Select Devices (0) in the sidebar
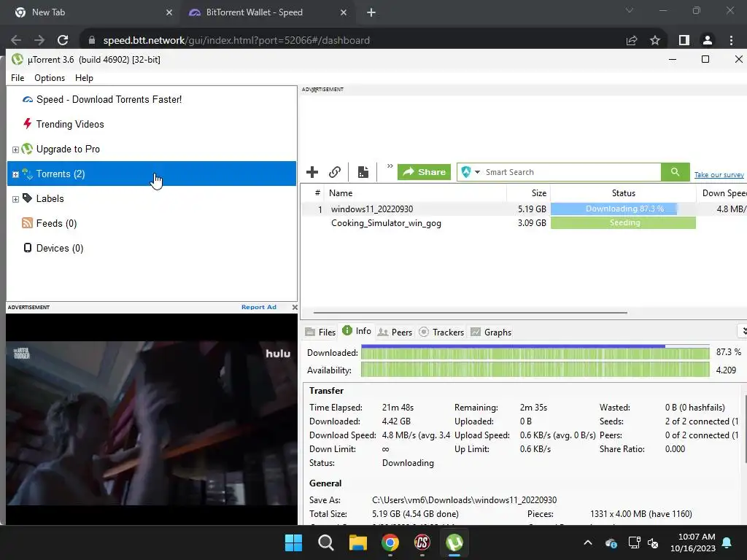The height and width of the screenshot is (560, 747). pyautogui.click(x=60, y=248)
